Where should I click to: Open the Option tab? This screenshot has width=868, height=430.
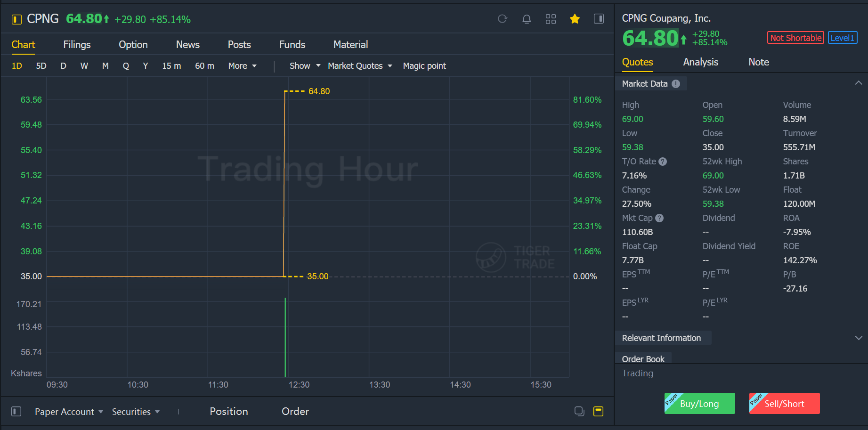133,45
